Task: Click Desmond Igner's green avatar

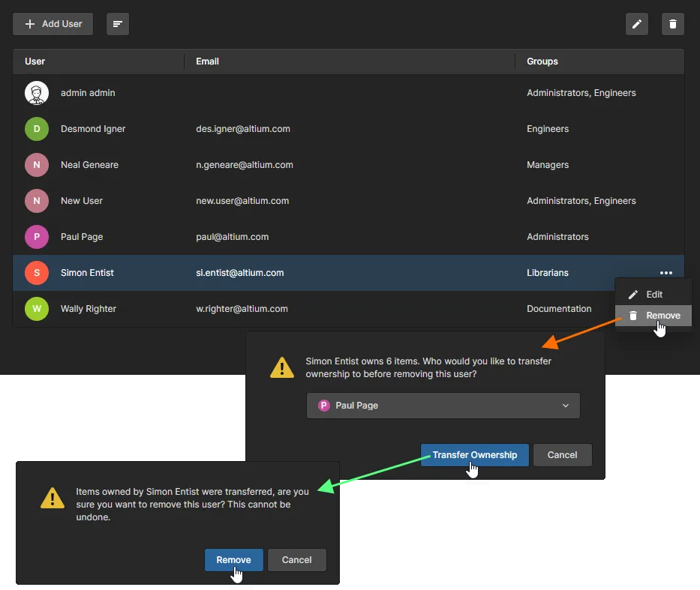Action: [37, 128]
